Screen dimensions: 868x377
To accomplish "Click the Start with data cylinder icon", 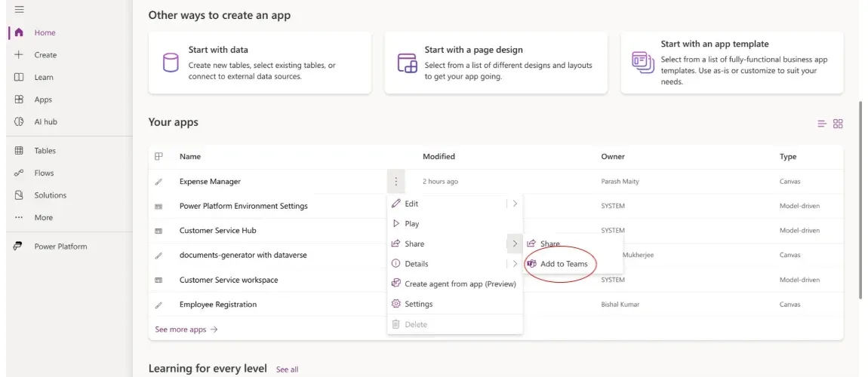I will tap(171, 63).
